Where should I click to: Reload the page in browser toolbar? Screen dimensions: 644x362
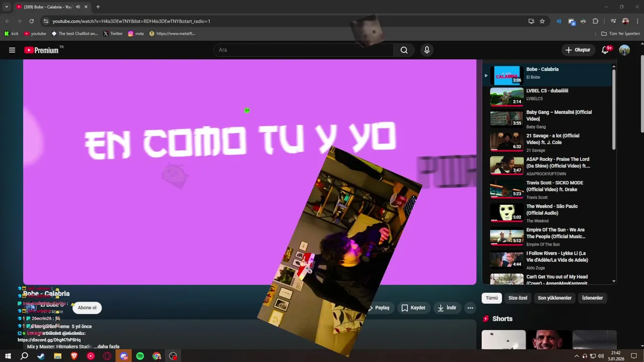[31, 21]
